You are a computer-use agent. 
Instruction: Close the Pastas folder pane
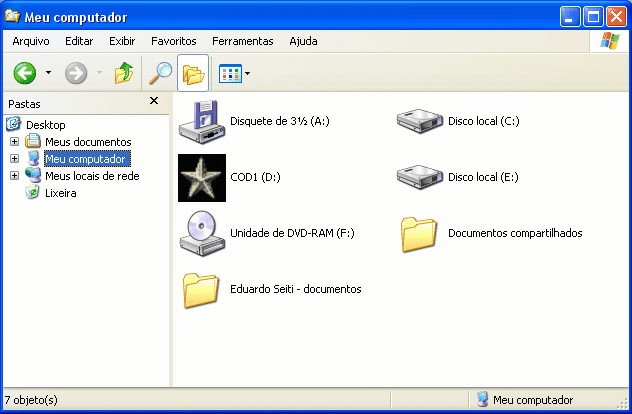(154, 101)
